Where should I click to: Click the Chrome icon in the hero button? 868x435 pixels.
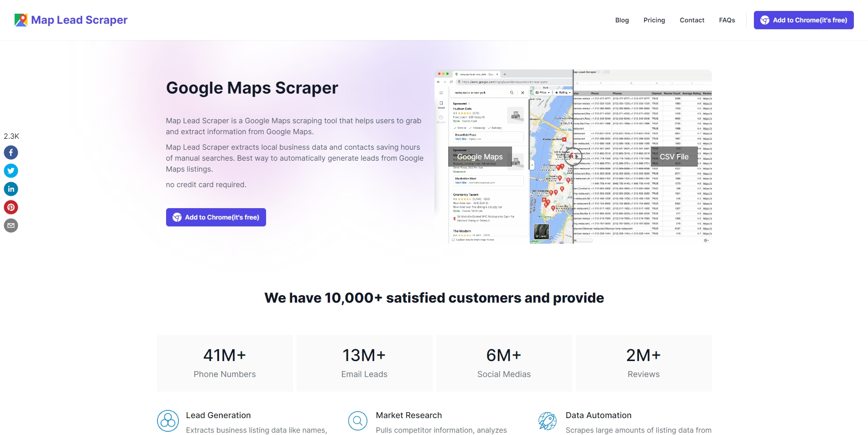(x=177, y=217)
